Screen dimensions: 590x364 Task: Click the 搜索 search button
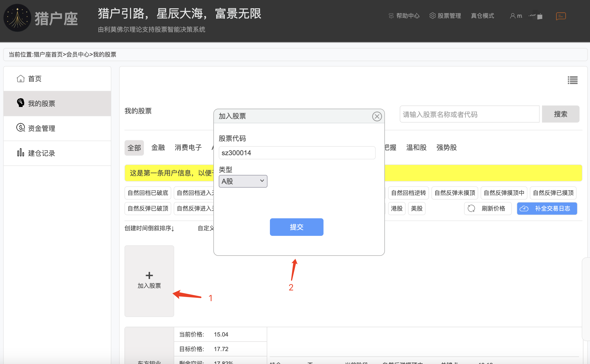click(x=561, y=114)
